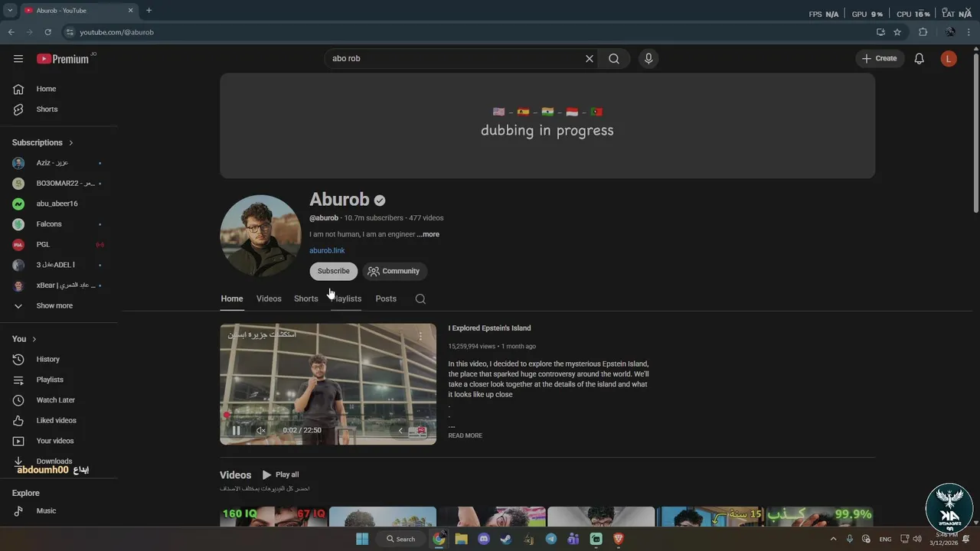Viewport: 980px width, 551px height.
Task: Open the notifications bell
Action: tap(920, 59)
